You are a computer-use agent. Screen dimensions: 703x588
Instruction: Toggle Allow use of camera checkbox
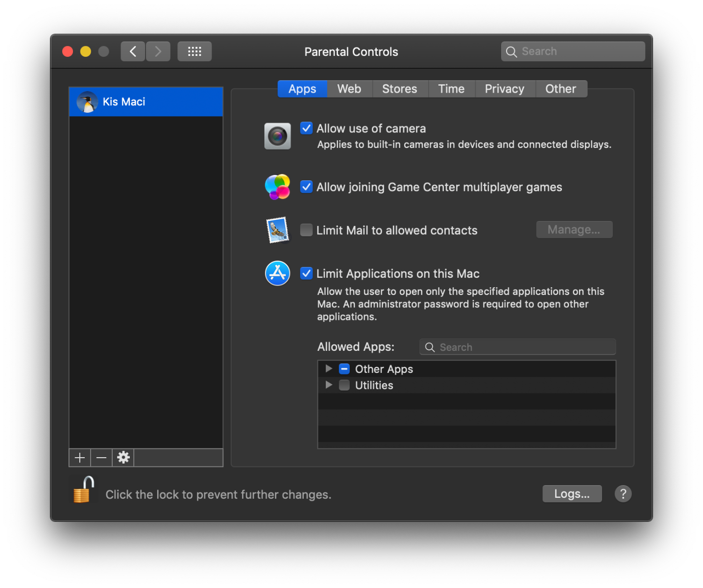[x=306, y=128]
